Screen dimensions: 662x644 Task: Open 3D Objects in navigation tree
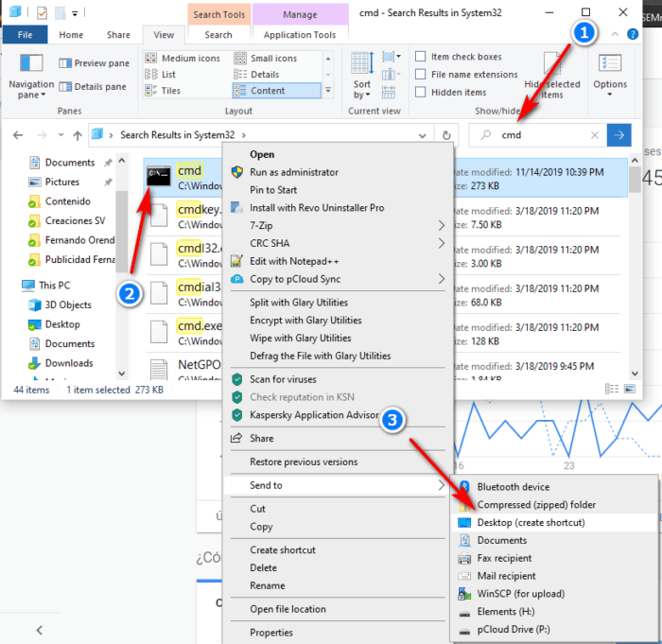point(67,305)
